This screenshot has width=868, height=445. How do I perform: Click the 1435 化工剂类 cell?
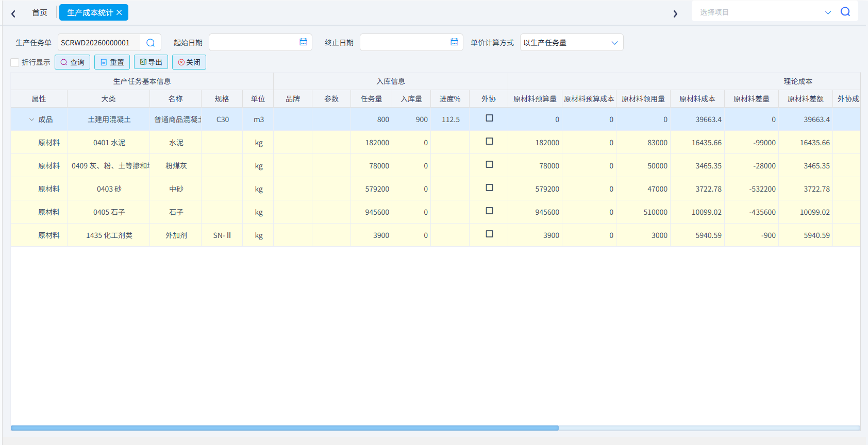point(109,235)
